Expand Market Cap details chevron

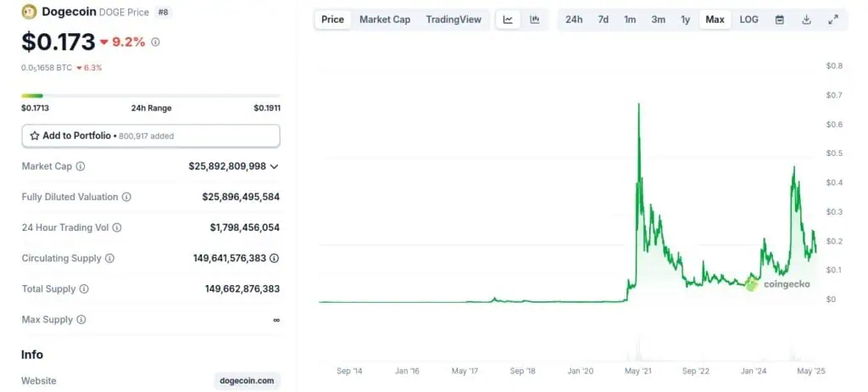click(x=274, y=166)
